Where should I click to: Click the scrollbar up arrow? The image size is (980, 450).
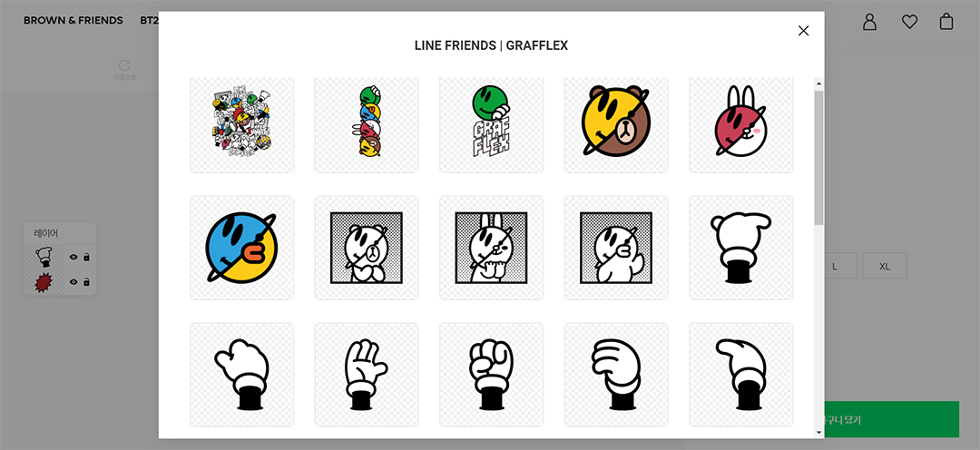pyautogui.click(x=818, y=83)
